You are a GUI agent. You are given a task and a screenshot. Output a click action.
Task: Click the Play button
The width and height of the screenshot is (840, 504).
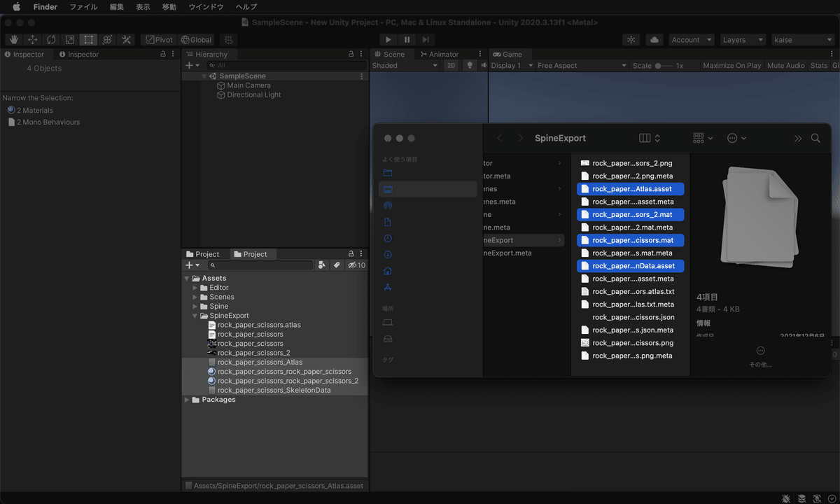click(x=388, y=40)
